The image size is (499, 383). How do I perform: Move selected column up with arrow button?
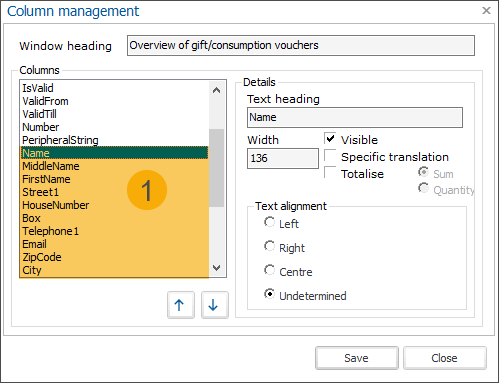click(181, 305)
